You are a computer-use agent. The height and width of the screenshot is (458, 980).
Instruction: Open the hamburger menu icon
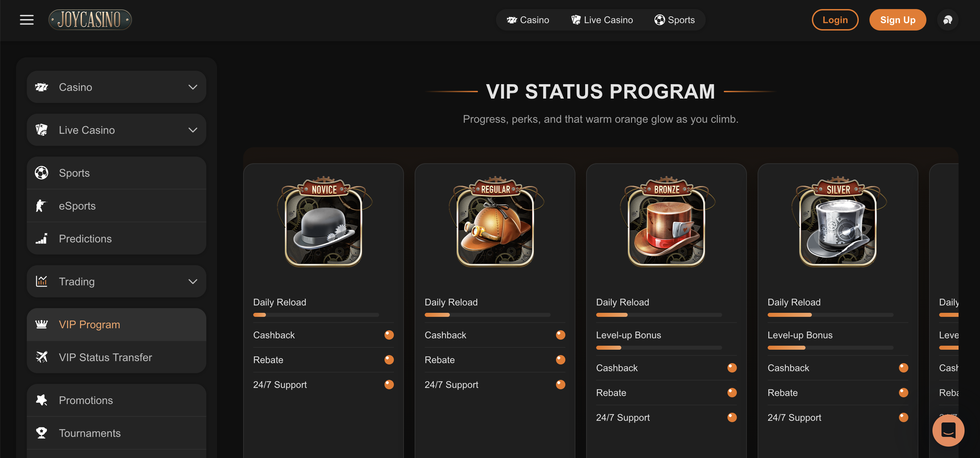(x=27, y=20)
